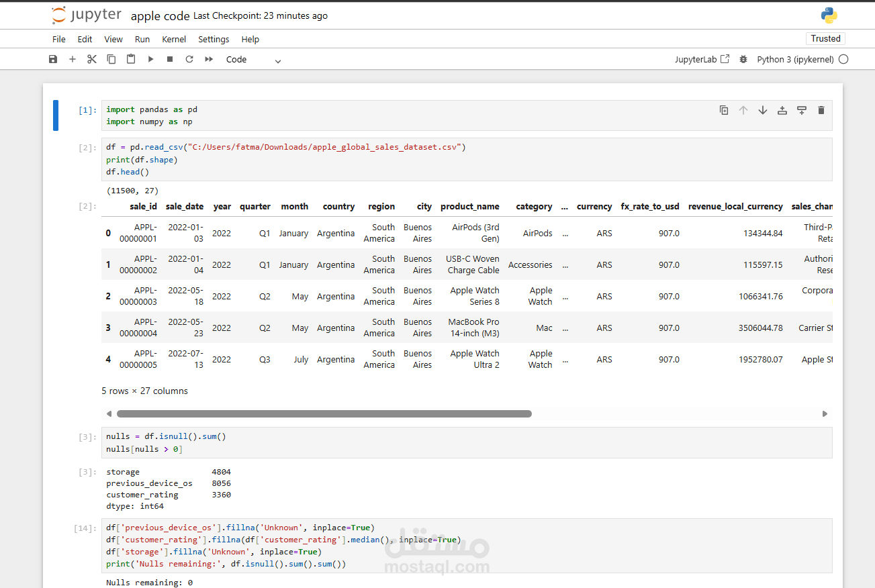This screenshot has width=875, height=588.
Task: Paste cell from the clipboard icon
Action: click(x=131, y=59)
